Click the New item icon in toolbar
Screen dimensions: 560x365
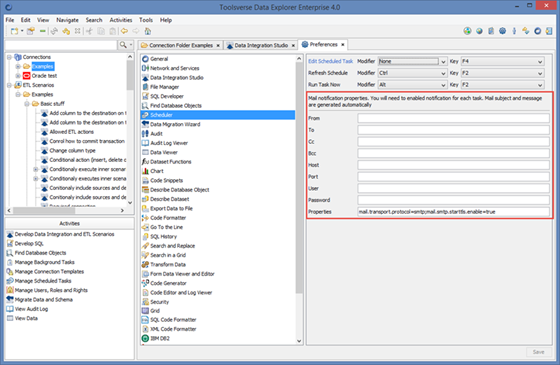(x=14, y=31)
